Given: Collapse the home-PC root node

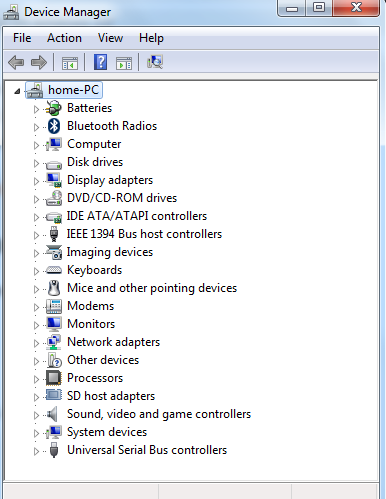Looking at the screenshot, I should 17,91.
